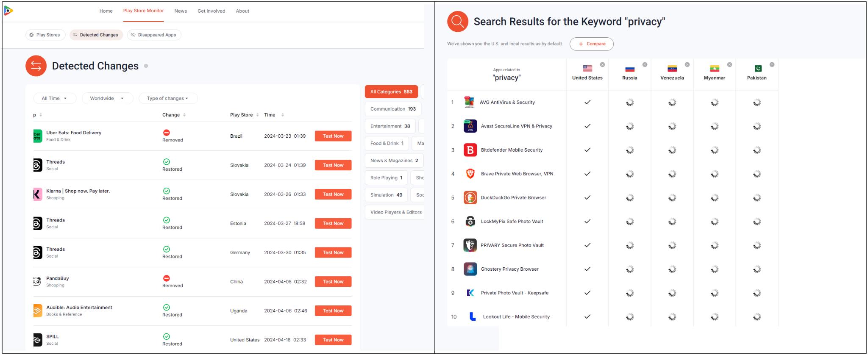Filter by Entertainment category
The image size is (868, 355).
coord(390,126)
